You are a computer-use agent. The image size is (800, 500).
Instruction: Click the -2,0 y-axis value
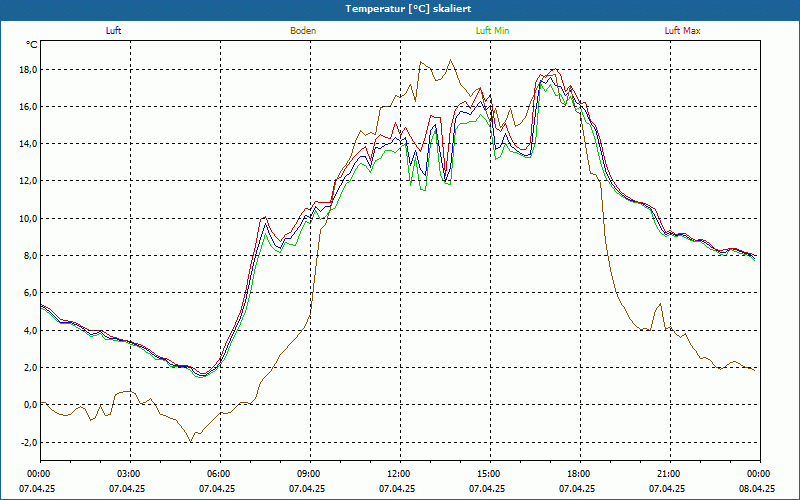click(28, 442)
